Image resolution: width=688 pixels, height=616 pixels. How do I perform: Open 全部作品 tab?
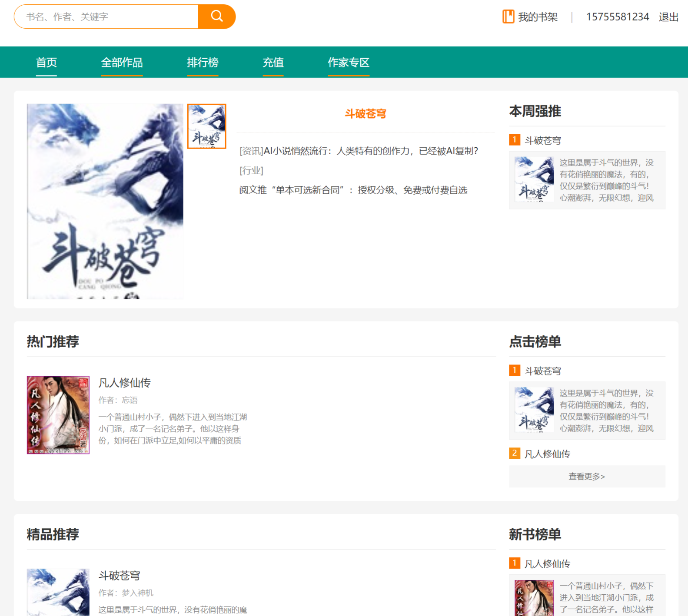(122, 63)
